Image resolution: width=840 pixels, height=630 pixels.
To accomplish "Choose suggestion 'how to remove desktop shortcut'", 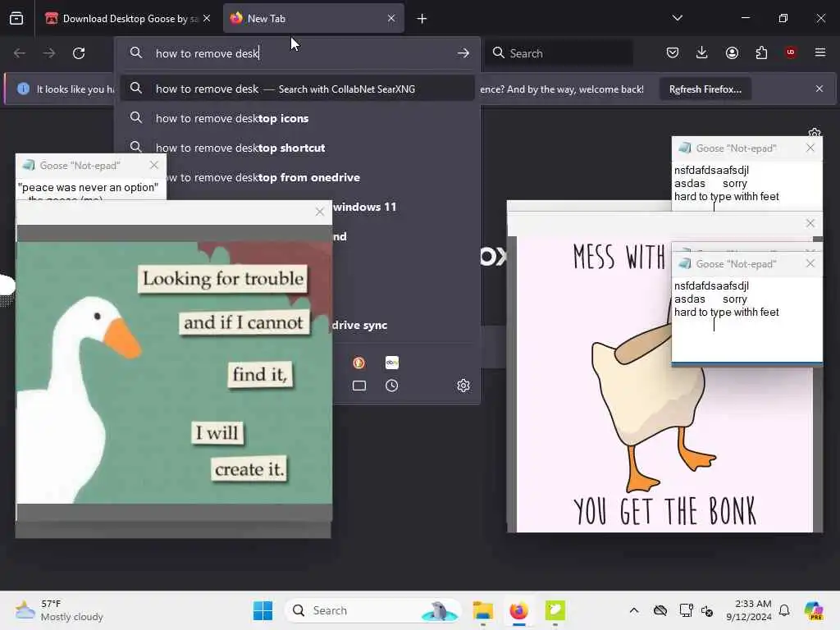I will coord(297,148).
